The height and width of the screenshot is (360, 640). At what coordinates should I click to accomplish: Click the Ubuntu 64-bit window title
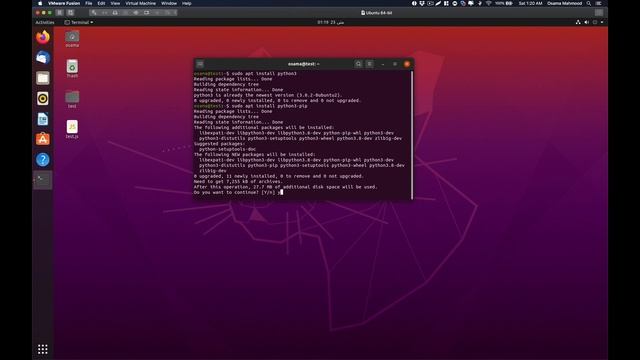click(x=376, y=13)
